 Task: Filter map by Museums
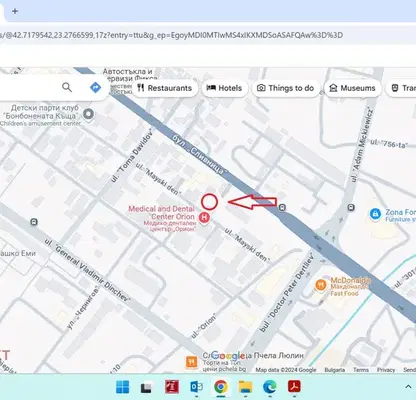pos(352,88)
